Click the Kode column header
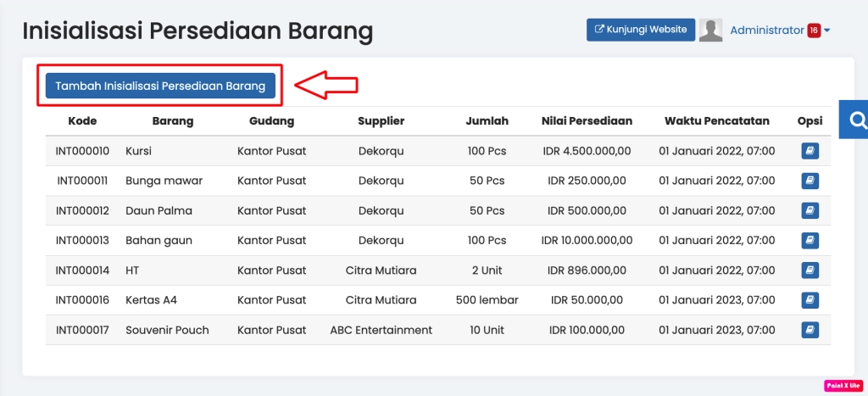This screenshot has width=868, height=396. (82, 121)
